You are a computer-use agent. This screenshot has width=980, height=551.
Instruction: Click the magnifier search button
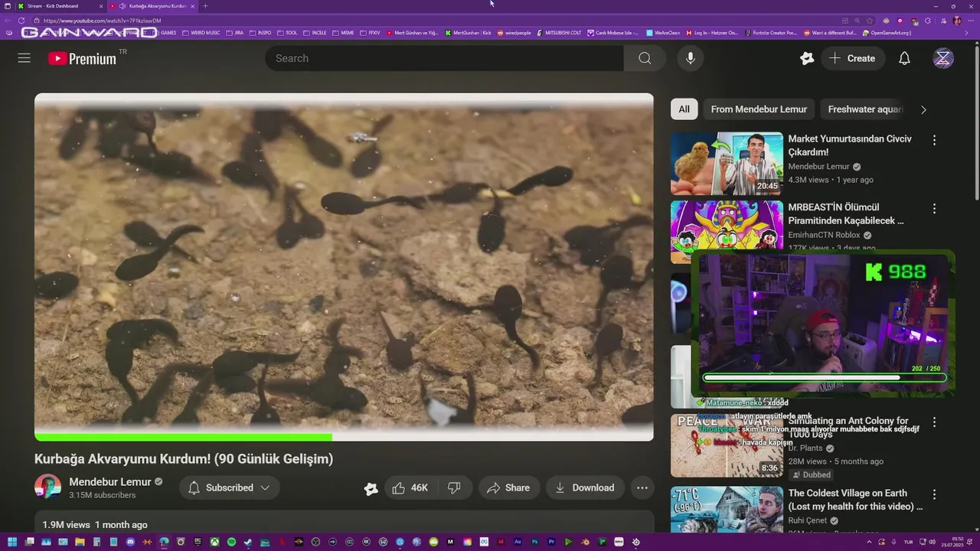click(x=645, y=58)
